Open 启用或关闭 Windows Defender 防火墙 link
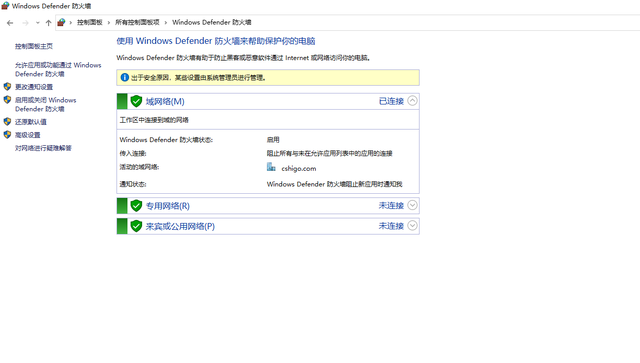This screenshot has height=363, width=640. (x=46, y=105)
